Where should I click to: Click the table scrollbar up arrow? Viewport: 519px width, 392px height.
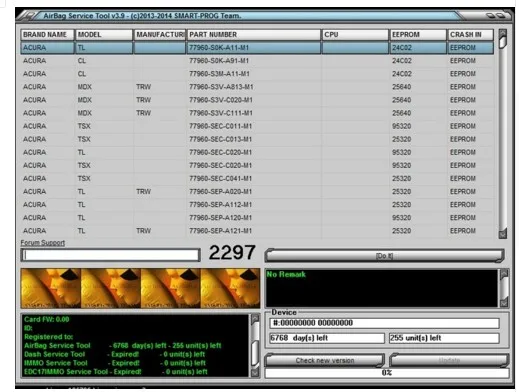[x=502, y=33]
